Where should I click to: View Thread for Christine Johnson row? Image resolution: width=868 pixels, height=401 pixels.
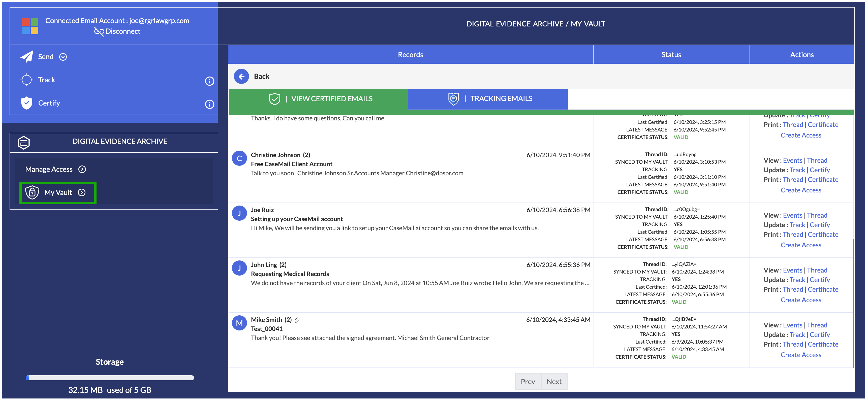817,160
